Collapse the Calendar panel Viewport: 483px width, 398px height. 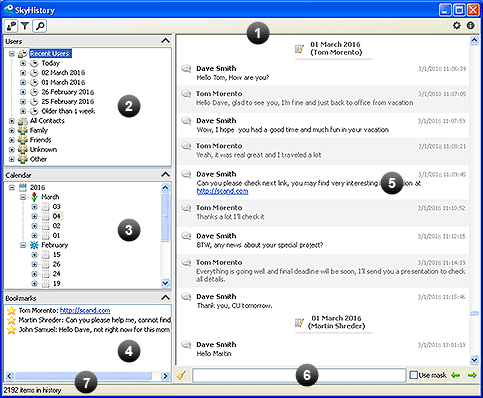coord(165,175)
